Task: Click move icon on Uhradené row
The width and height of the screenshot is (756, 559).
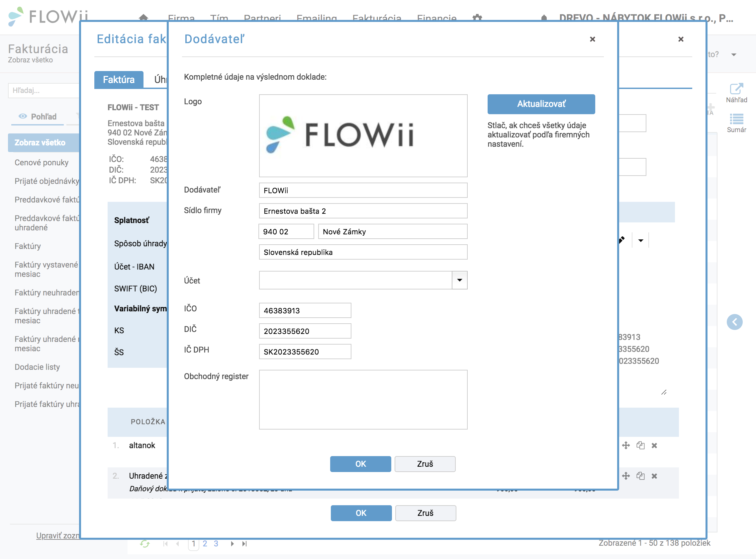Action: pos(626,476)
